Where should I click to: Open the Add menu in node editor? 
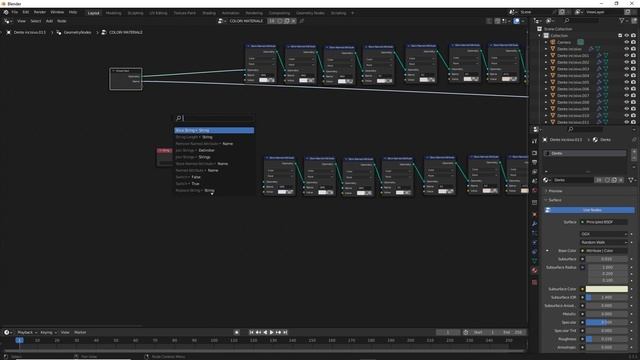click(x=49, y=21)
